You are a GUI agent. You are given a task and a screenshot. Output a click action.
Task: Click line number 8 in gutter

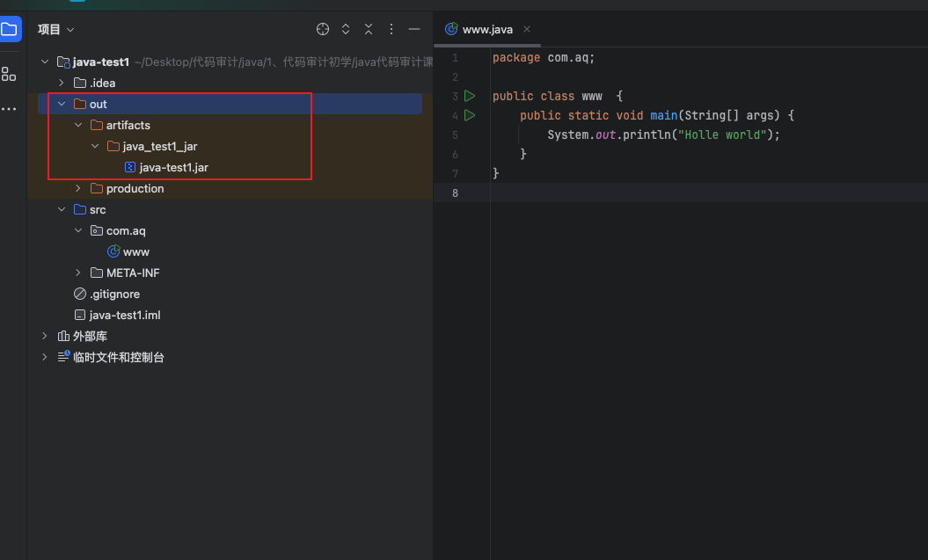tap(455, 193)
